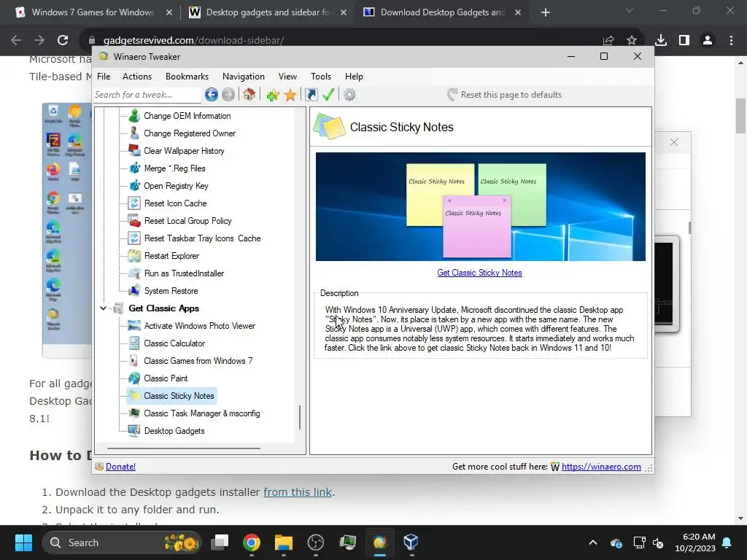Open bookmarks with the orange star icon
The height and width of the screenshot is (560, 747).
(x=290, y=95)
